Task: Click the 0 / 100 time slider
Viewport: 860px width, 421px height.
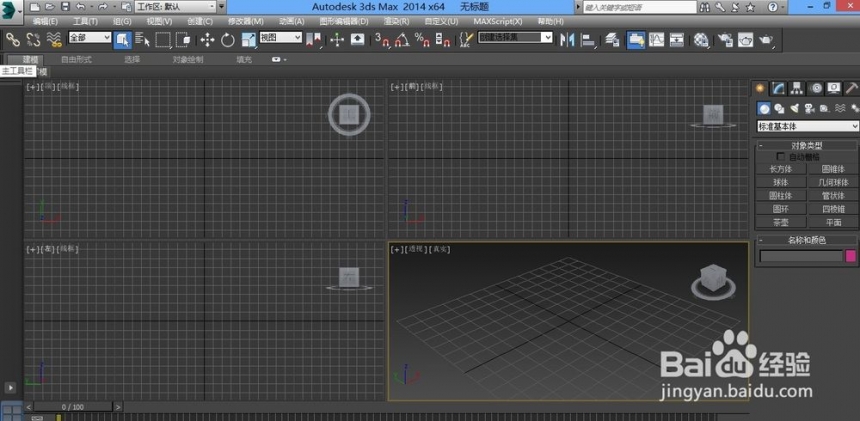Action: pos(73,407)
